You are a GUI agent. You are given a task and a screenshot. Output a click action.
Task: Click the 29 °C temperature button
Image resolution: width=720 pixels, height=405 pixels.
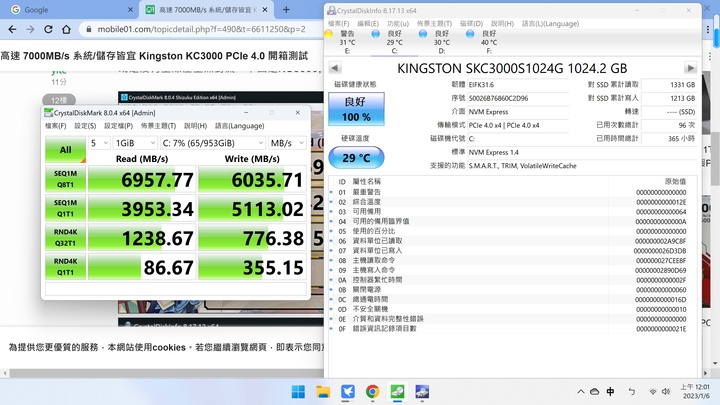(x=356, y=158)
